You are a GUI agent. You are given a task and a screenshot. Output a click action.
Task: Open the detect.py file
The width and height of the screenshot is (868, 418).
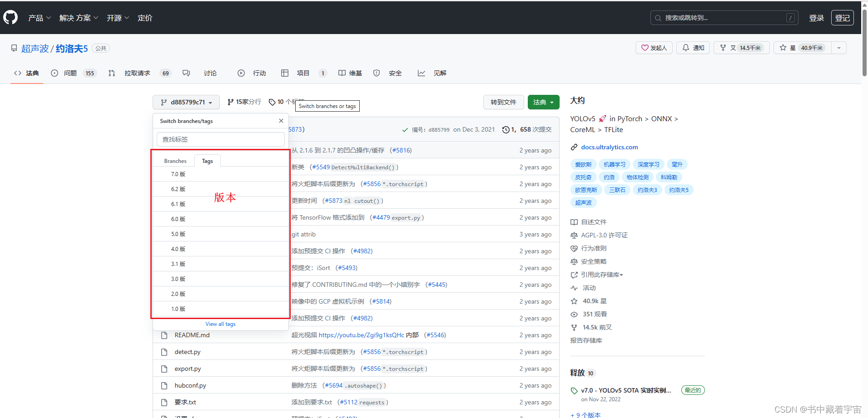[x=188, y=352]
